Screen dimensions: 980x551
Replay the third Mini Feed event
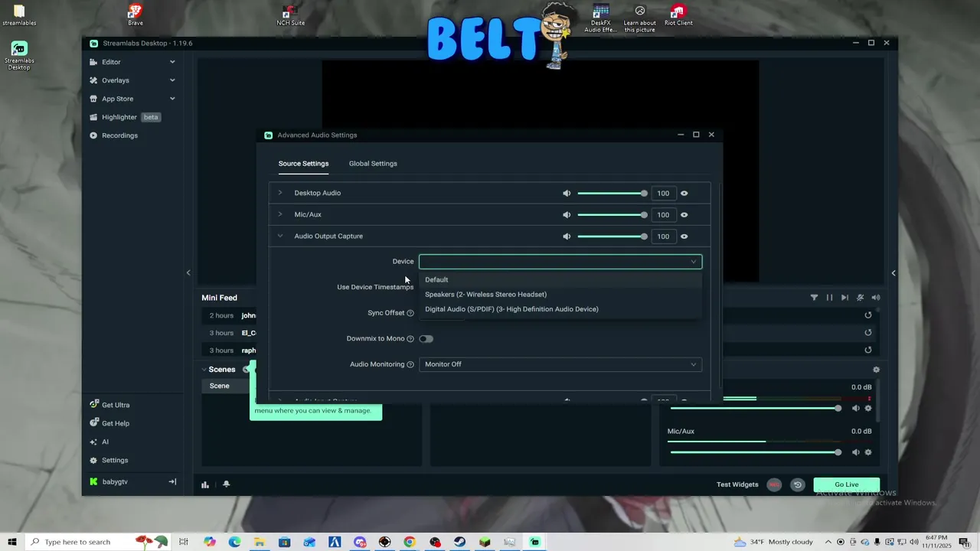click(868, 350)
